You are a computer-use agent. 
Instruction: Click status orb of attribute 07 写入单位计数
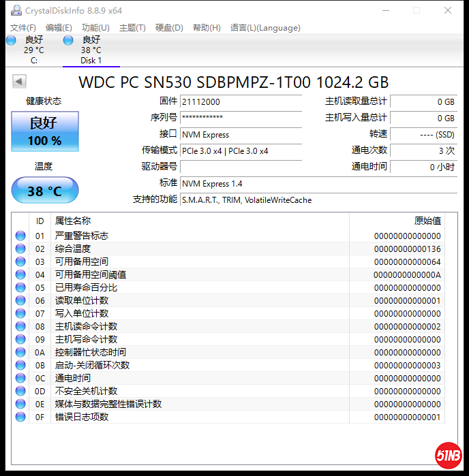[x=20, y=313]
